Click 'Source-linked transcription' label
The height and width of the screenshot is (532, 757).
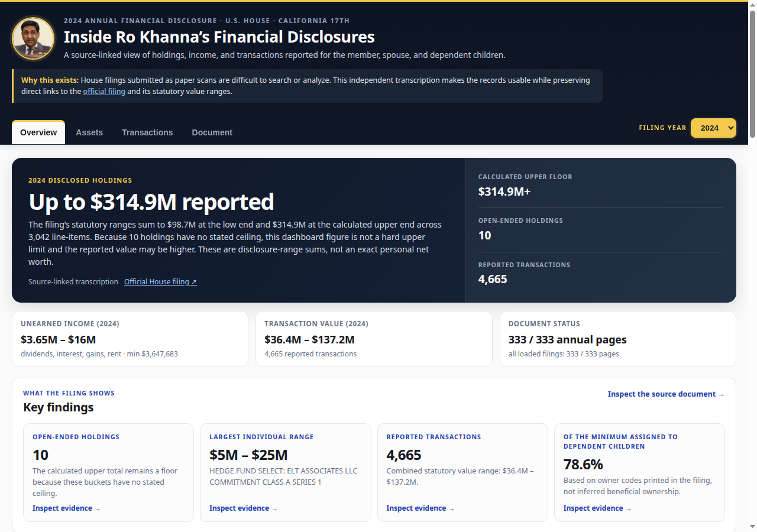73,282
